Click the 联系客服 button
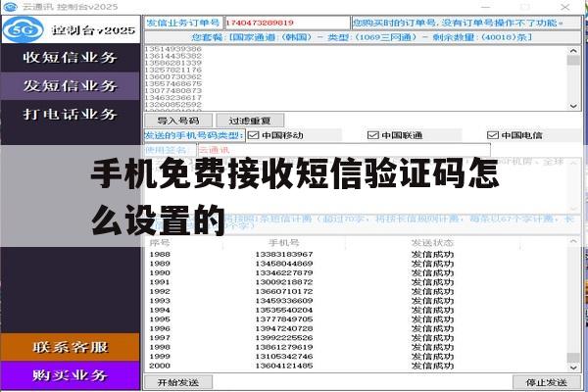 pos(71,347)
